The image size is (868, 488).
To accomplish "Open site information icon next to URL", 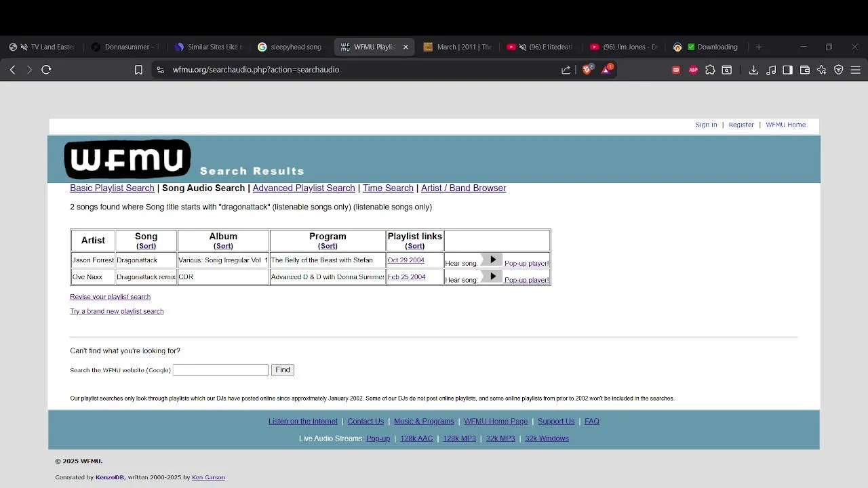I will (x=160, y=70).
